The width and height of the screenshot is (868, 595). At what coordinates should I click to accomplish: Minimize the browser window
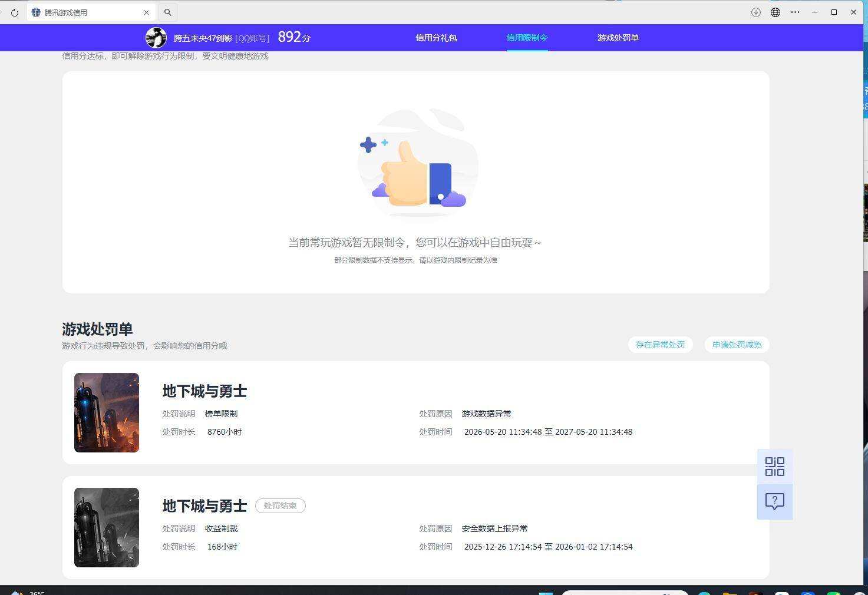[814, 12]
